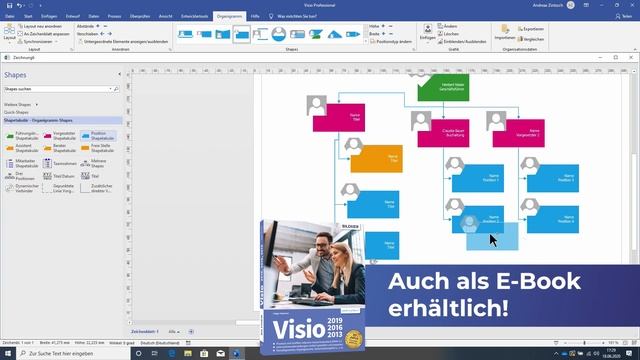Click the magnifier icon in the Shapes search
This screenshot has width=640, height=360.
(x=116, y=89)
